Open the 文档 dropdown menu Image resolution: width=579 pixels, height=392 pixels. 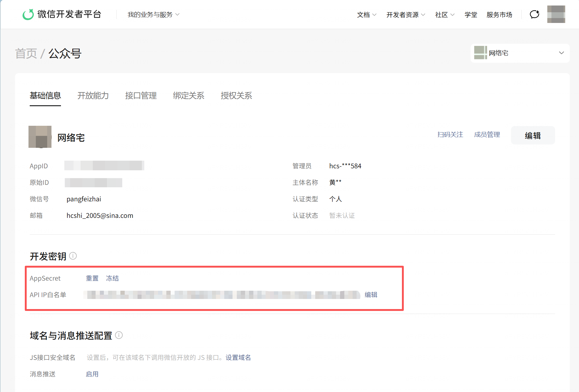pos(367,15)
